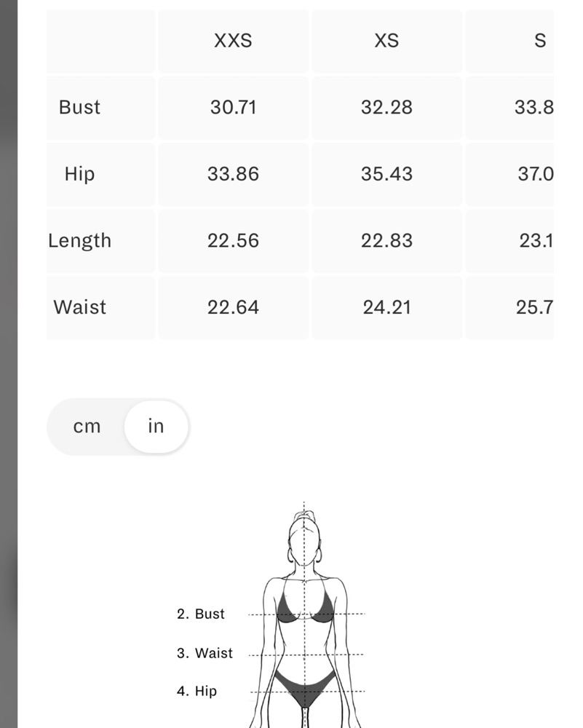
Task: Select the Waist row label
Action: click(x=79, y=307)
